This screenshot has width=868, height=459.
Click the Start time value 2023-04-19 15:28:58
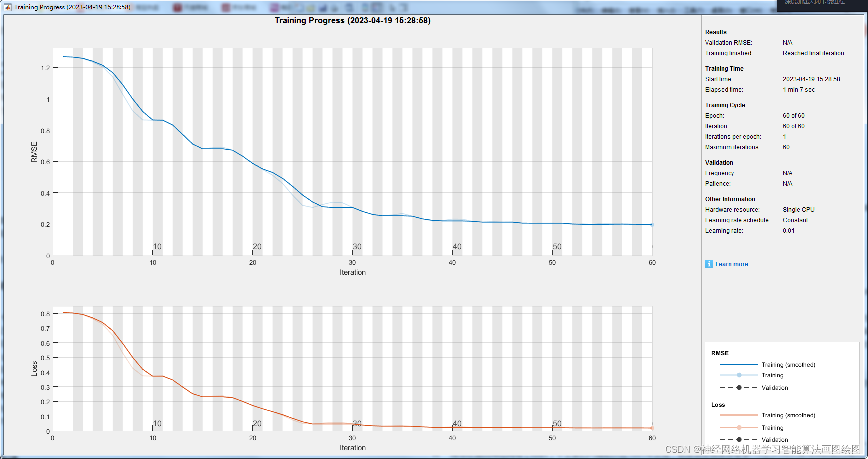click(811, 79)
